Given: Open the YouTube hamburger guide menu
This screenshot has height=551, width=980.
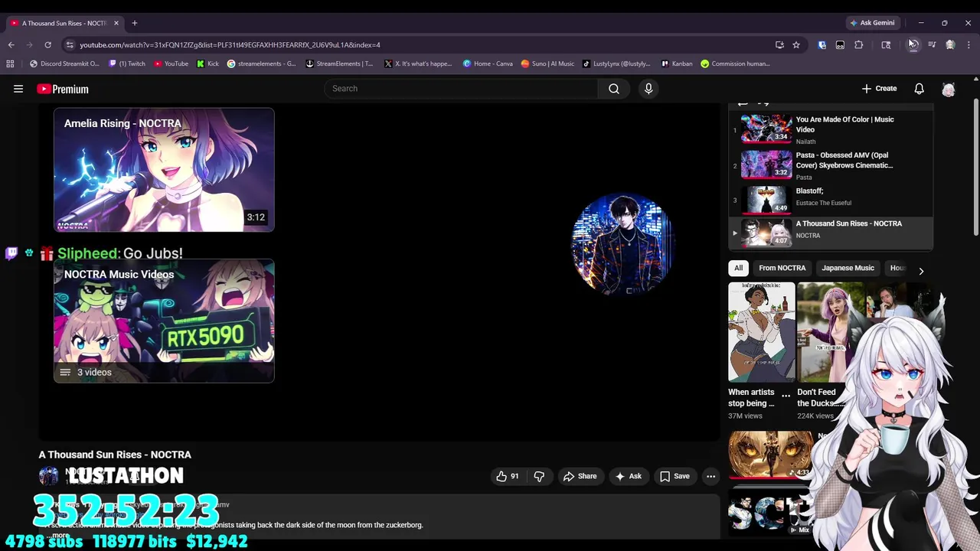Looking at the screenshot, I should pos(18,89).
